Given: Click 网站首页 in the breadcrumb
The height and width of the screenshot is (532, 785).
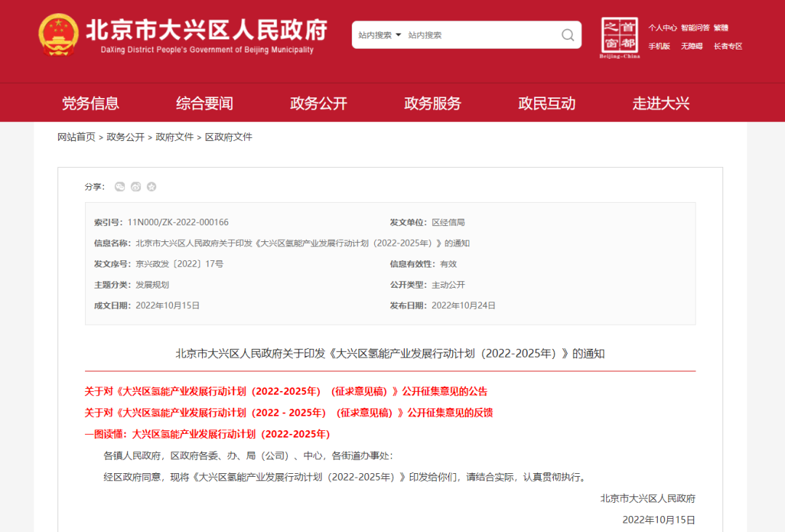Looking at the screenshot, I should pos(76,137).
